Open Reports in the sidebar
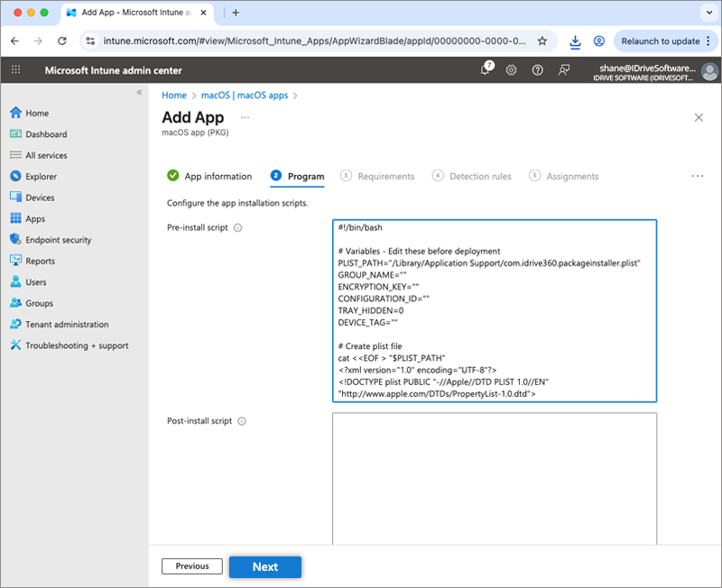The width and height of the screenshot is (722, 588). 32,261
